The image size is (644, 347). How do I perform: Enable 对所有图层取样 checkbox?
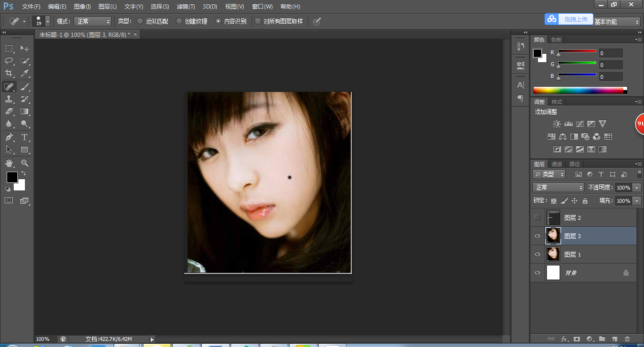pyautogui.click(x=258, y=21)
